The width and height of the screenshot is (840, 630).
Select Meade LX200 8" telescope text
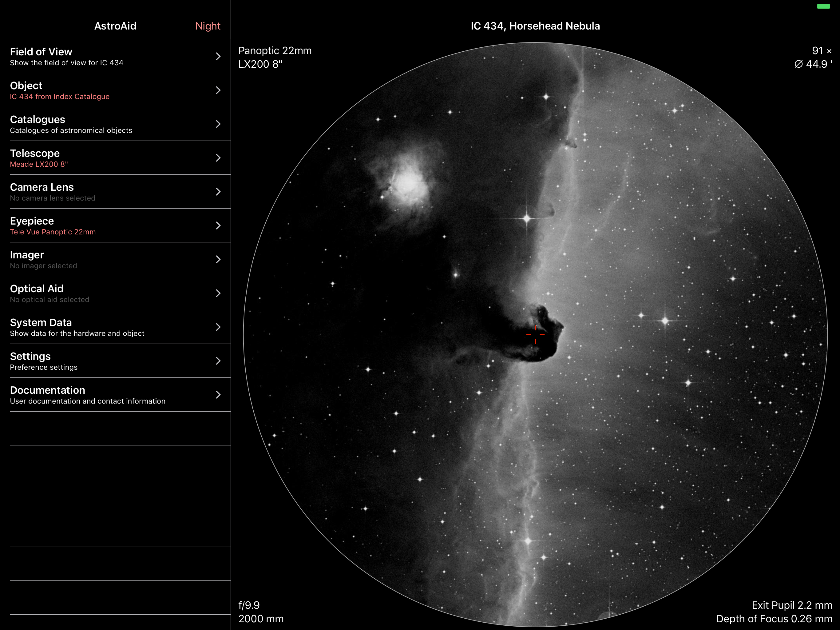(39, 164)
